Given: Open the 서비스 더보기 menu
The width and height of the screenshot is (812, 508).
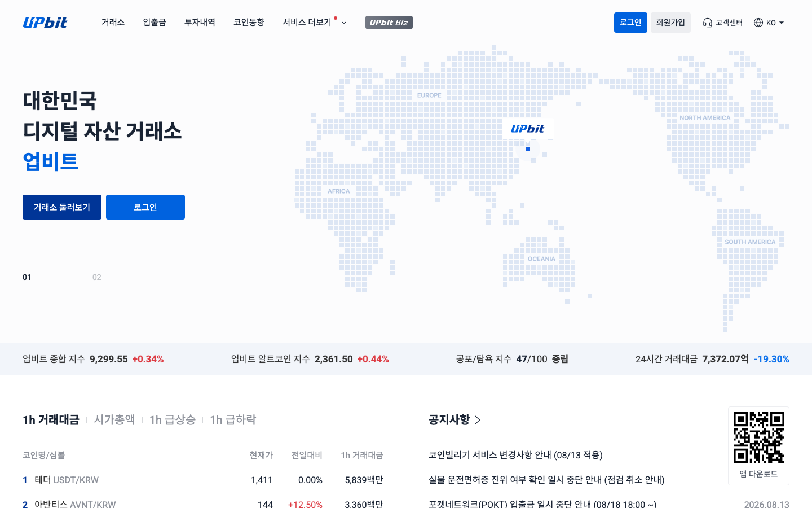Looking at the screenshot, I should [x=307, y=23].
